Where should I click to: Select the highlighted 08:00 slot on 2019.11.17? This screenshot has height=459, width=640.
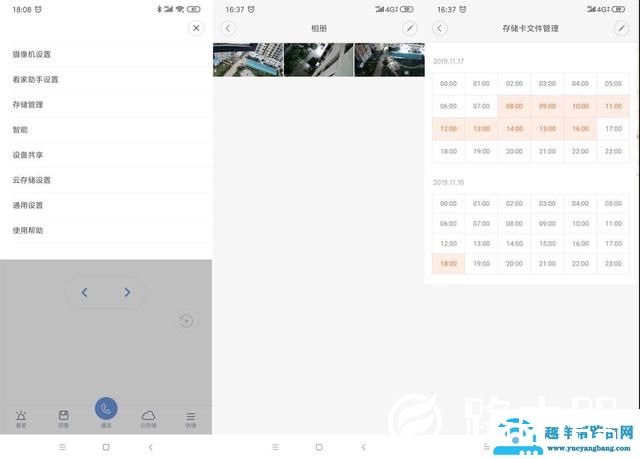coord(514,106)
